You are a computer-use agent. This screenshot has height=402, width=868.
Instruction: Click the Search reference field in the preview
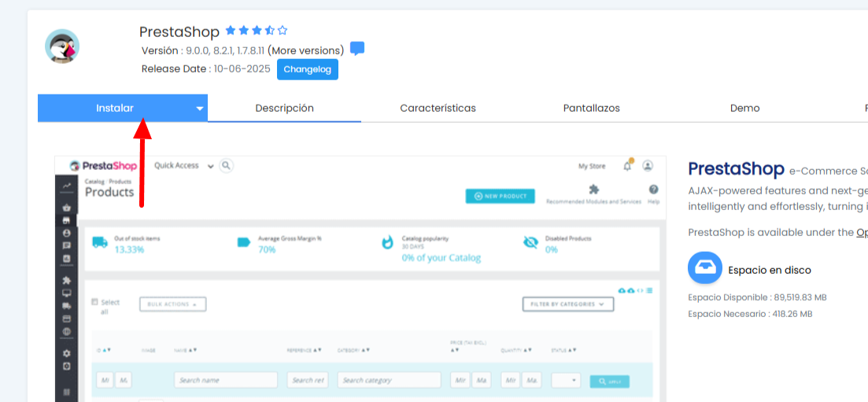point(307,381)
